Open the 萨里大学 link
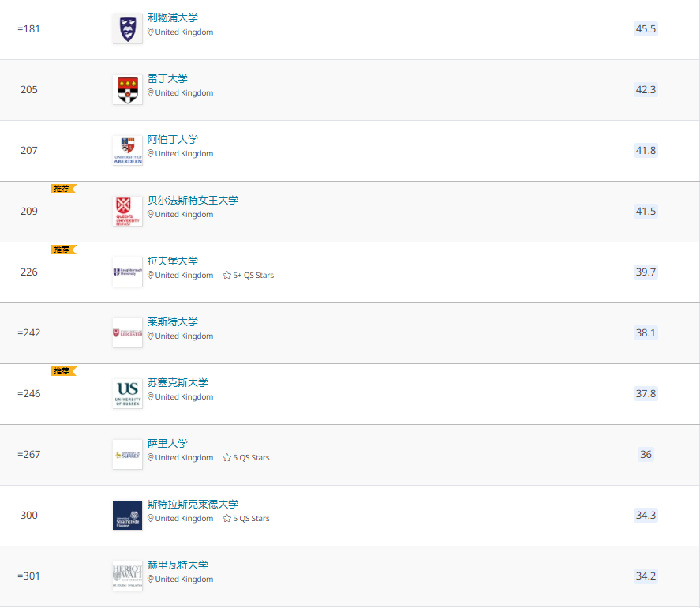700x608 pixels. coord(168,443)
